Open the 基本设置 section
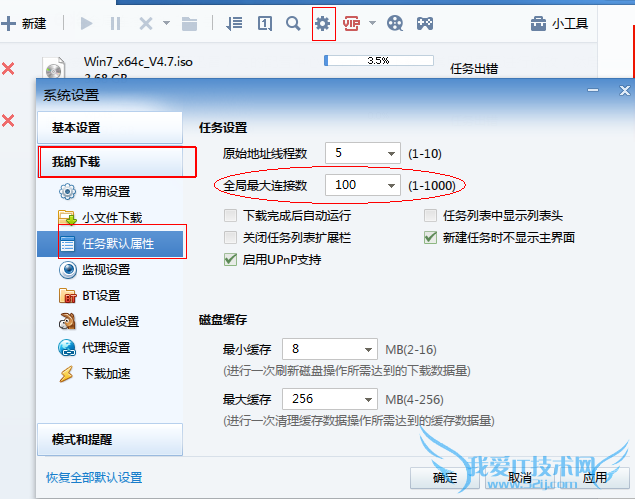 click(x=110, y=128)
